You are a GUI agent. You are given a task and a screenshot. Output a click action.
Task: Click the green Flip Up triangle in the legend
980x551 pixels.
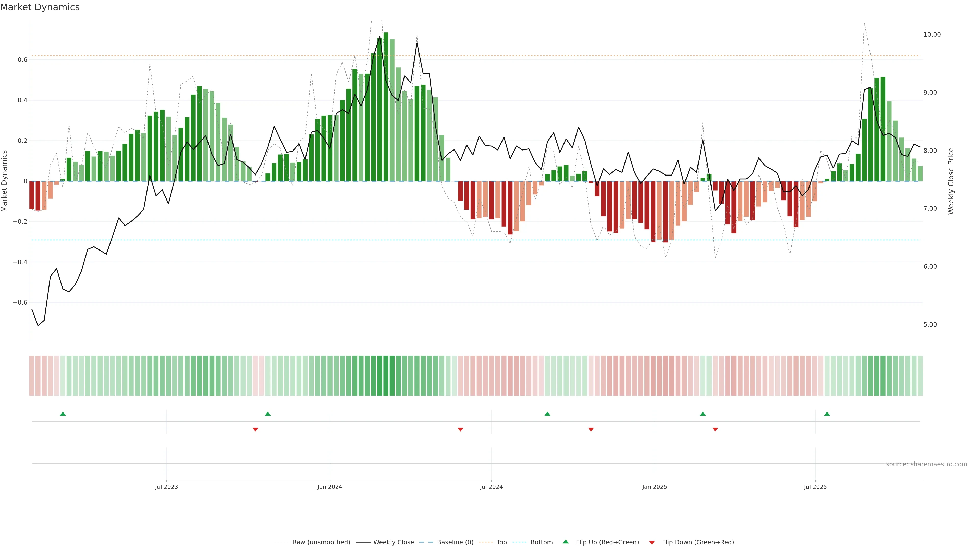click(x=565, y=542)
